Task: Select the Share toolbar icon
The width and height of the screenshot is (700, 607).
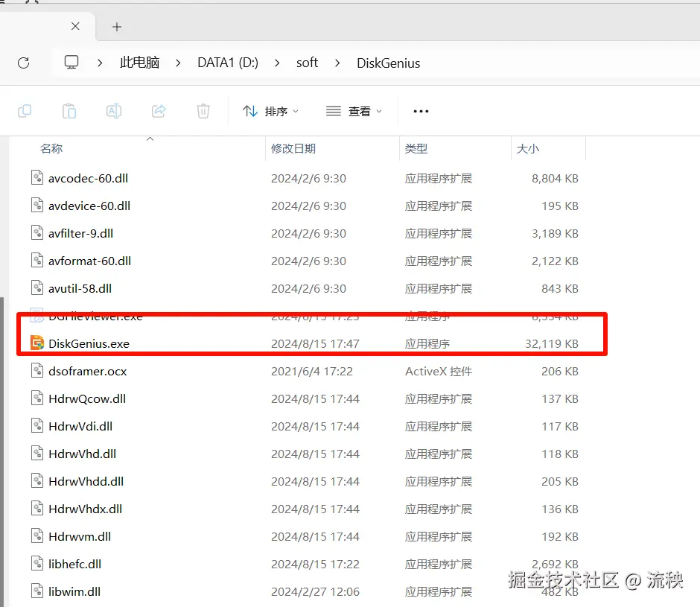Action: tap(159, 111)
